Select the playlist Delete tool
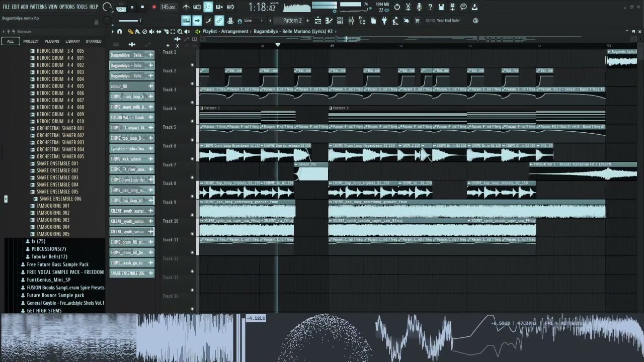 (144, 32)
